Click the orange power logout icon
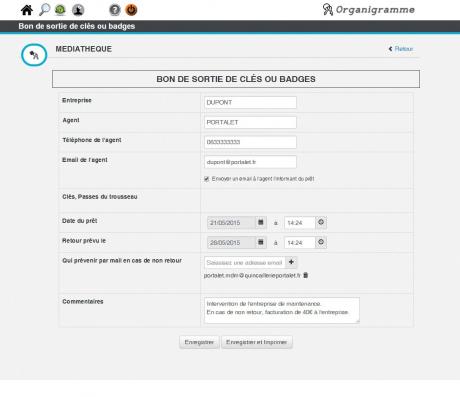This screenshot has width=460, height=397. [x=131, y=10]
